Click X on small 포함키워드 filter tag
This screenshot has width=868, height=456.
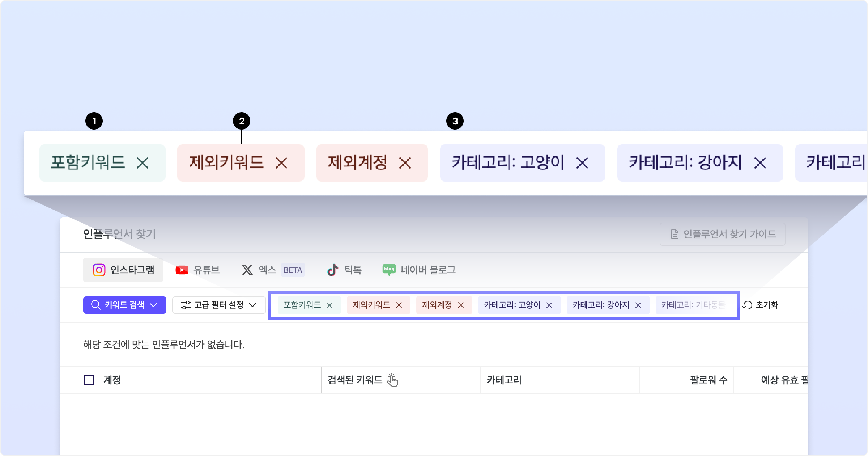tap(329, 305)
